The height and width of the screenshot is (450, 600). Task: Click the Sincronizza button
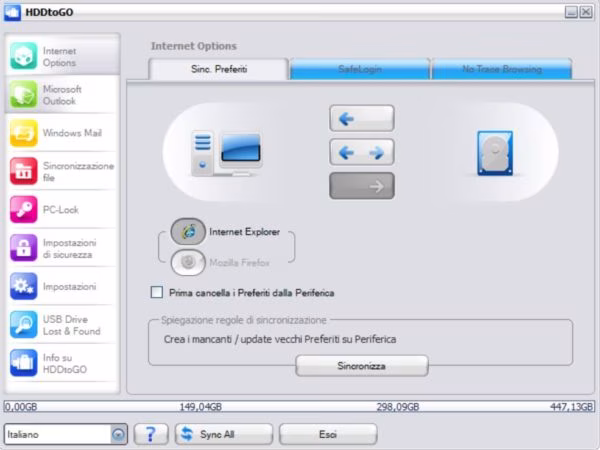362,366
